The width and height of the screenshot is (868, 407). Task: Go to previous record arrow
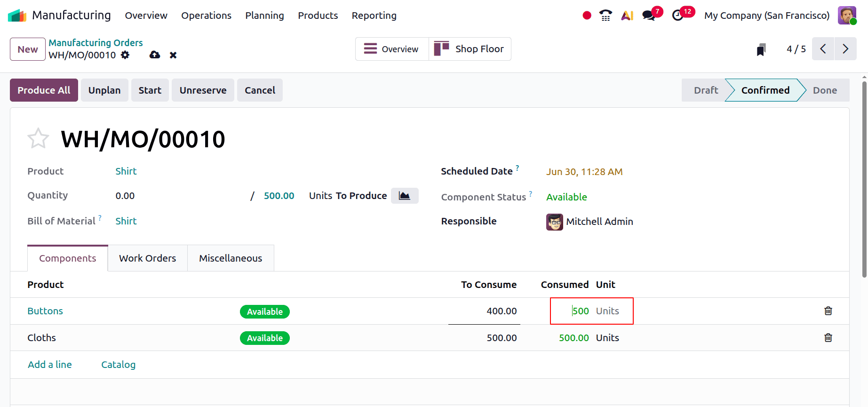pos(823,49)
